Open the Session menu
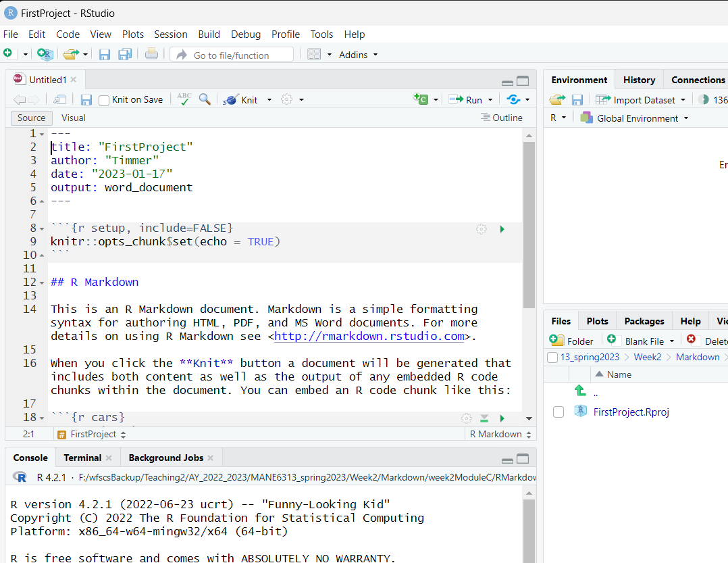728x563 pixels. coord(170,34)
